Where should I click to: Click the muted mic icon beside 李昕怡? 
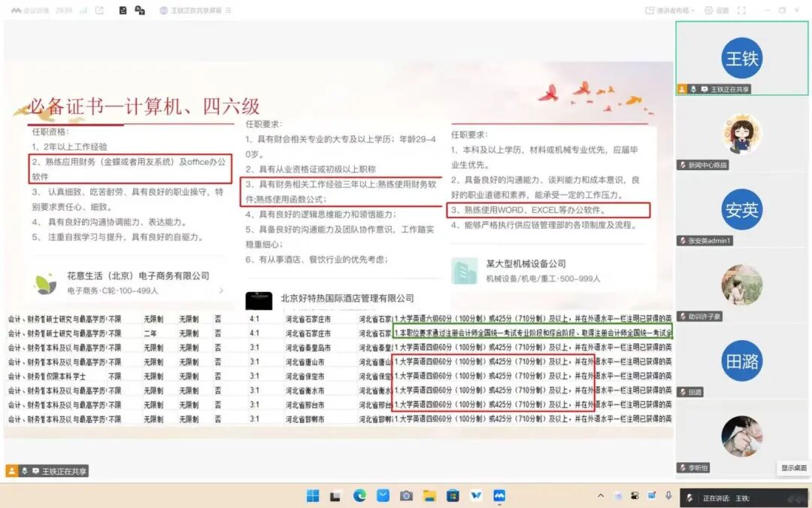683,467
